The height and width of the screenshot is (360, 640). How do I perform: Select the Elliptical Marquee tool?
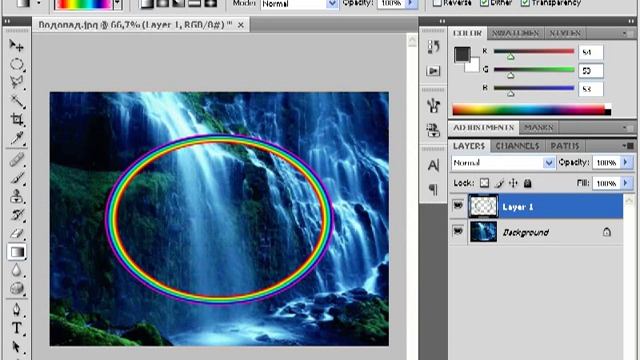[x=16, y=64]
